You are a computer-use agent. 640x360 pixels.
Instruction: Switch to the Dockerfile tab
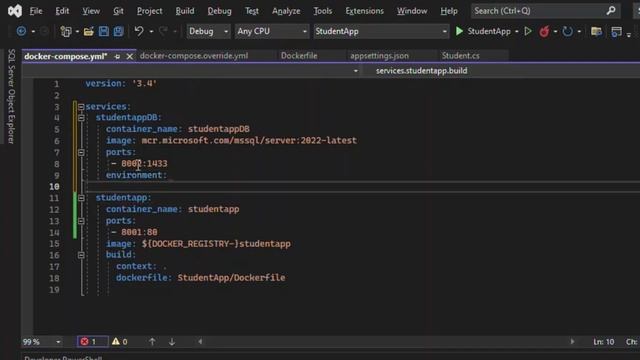[299, 56]
